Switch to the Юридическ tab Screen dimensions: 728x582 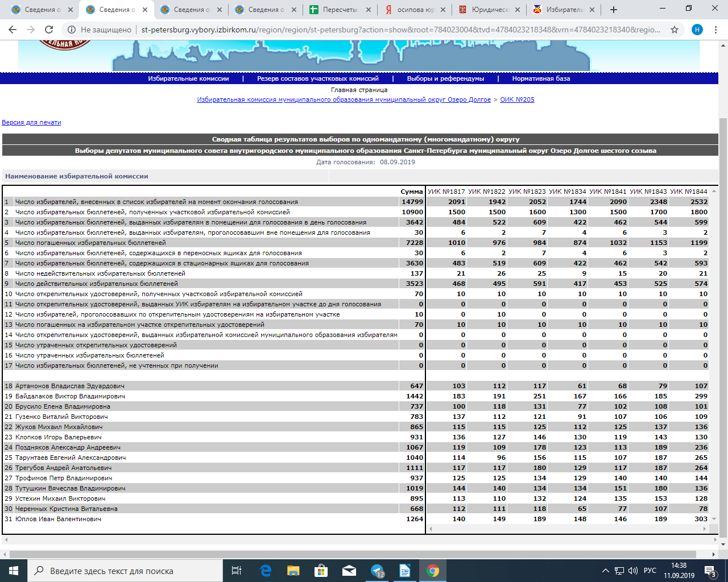coord(489,10)
